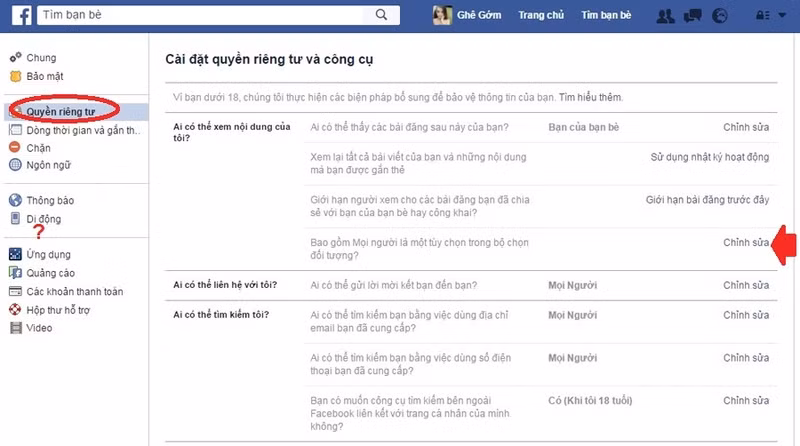This screenshot has width=800, height=446.
Task: Click the Hộp thư hỗ trợ lifebuoy icon
Action: 15,309
